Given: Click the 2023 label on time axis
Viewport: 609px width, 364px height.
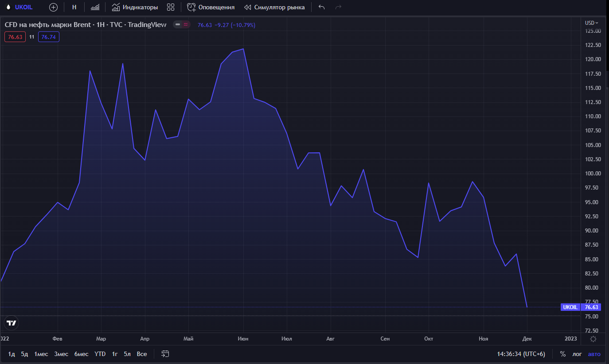Looking at the screenshot, I should (571, 339).
